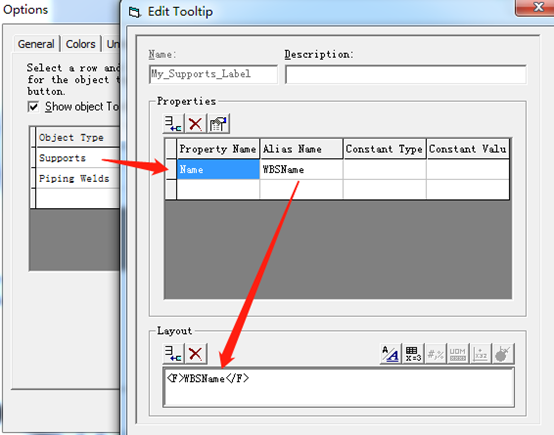This screenshot has width=554, height=435.
Task: Click the Description input field
Action: pos(406,74)
